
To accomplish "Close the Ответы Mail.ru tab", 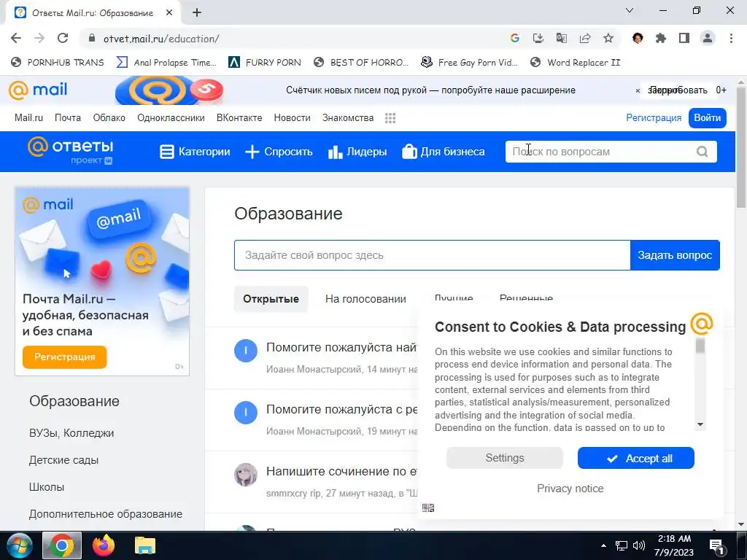I will click(169, 12).
